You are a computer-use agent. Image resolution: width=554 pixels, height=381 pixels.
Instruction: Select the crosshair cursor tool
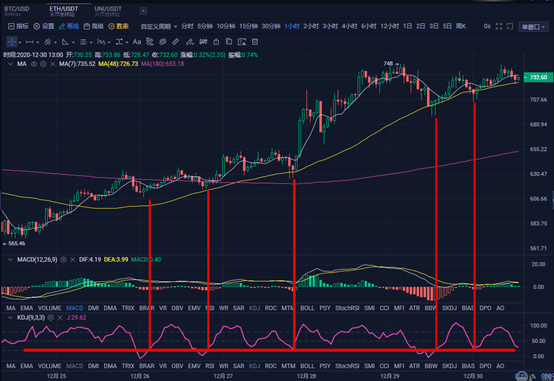12,42
